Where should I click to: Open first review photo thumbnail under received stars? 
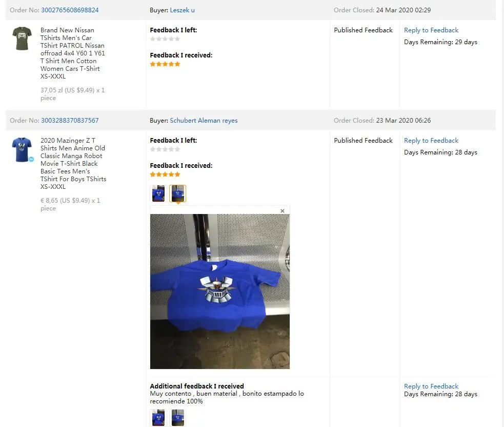158,193
